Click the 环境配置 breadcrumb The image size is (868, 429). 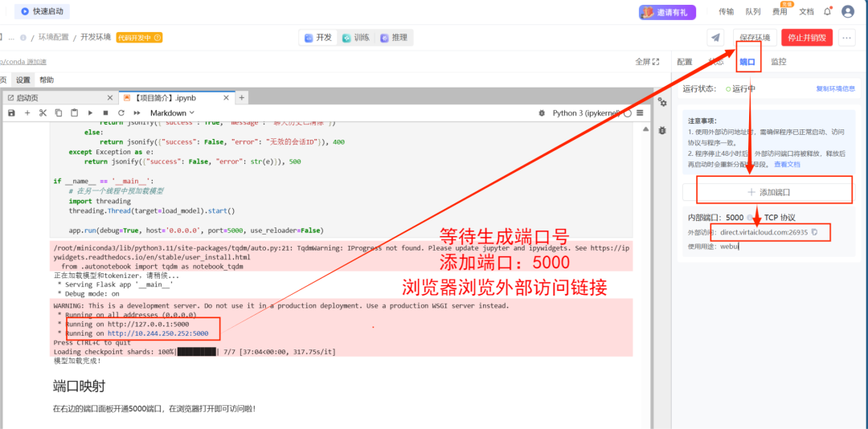click(54, 38)
